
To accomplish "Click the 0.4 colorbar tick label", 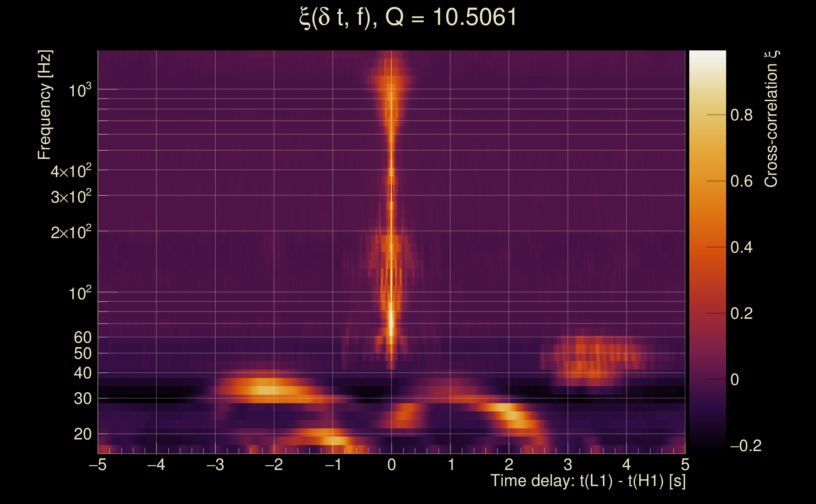I will (x=741, y=247).
